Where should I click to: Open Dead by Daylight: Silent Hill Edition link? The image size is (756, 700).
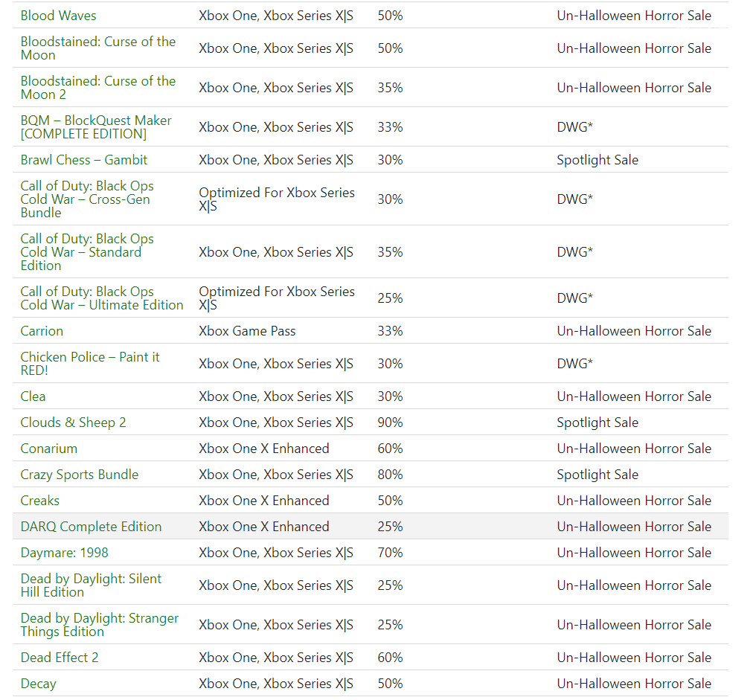pos(91,585)
